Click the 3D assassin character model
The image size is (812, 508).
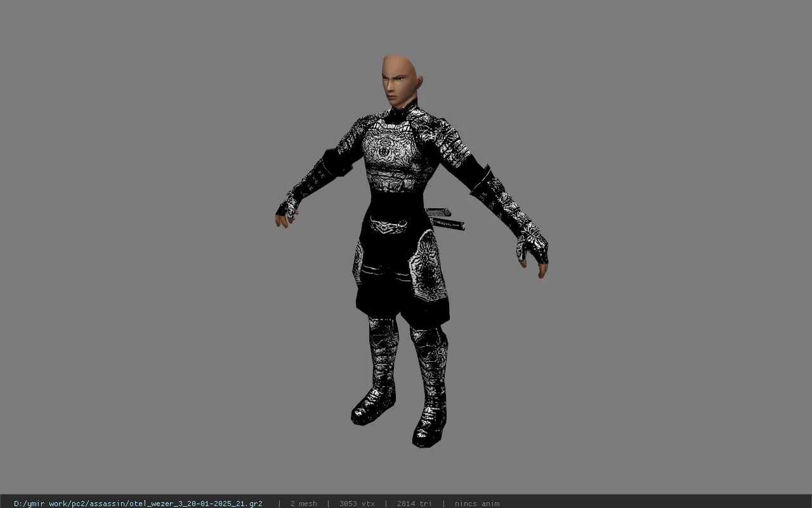(x=411, y=251)
